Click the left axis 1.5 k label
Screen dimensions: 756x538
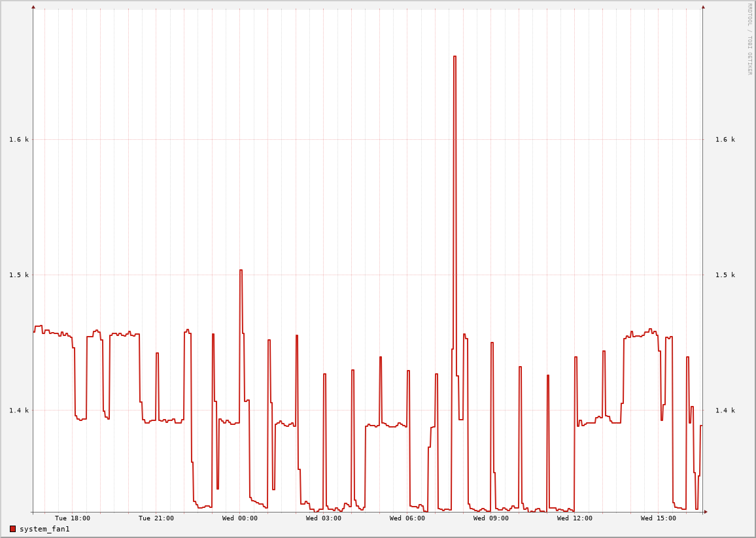coord(19,275)
